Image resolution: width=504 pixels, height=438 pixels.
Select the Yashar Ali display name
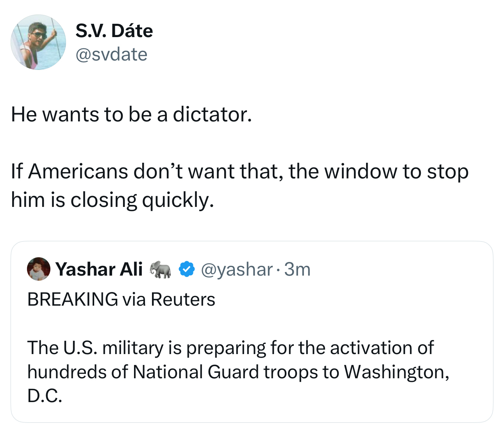pos(99,269)
